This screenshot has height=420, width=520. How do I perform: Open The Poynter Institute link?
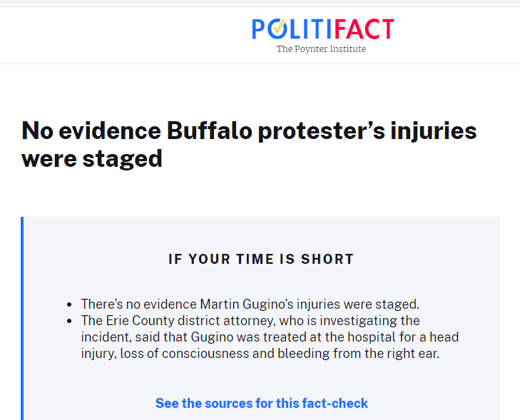(x=321, y=49)
